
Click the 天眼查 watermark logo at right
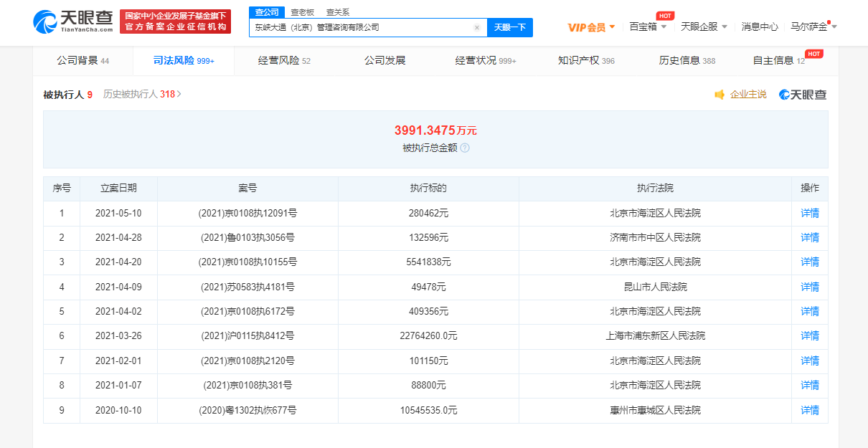[803, 95]
